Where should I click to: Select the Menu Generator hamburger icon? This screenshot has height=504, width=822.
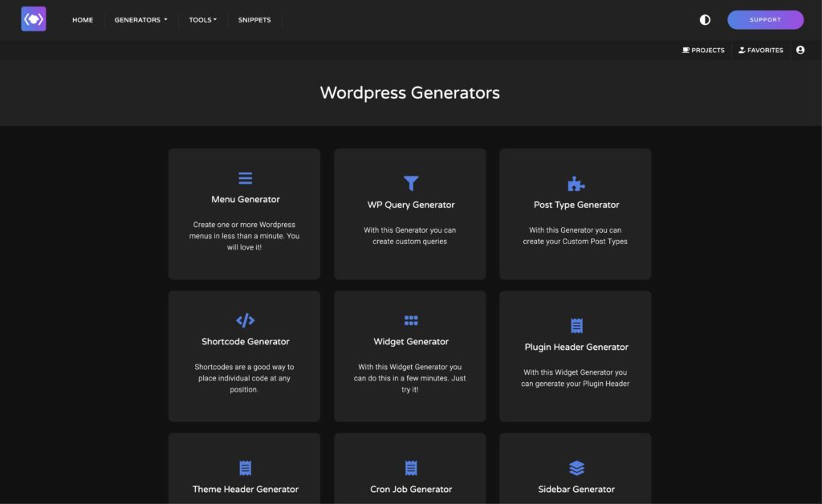244,177
